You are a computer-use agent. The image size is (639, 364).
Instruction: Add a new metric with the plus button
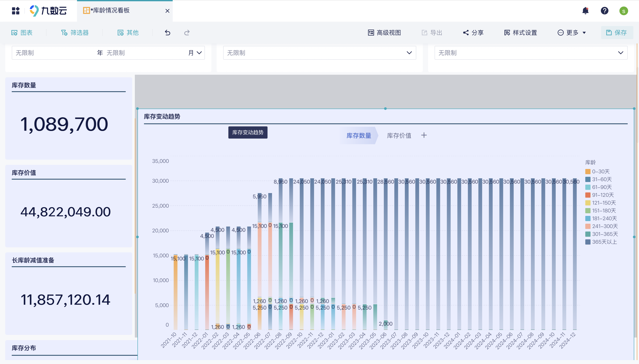424,135
